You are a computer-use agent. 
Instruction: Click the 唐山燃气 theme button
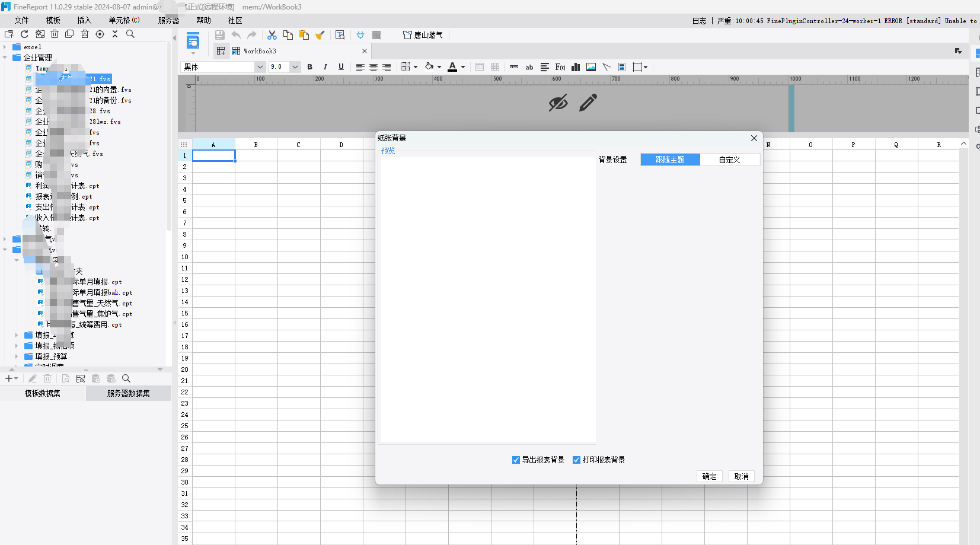tap(423, 35)
